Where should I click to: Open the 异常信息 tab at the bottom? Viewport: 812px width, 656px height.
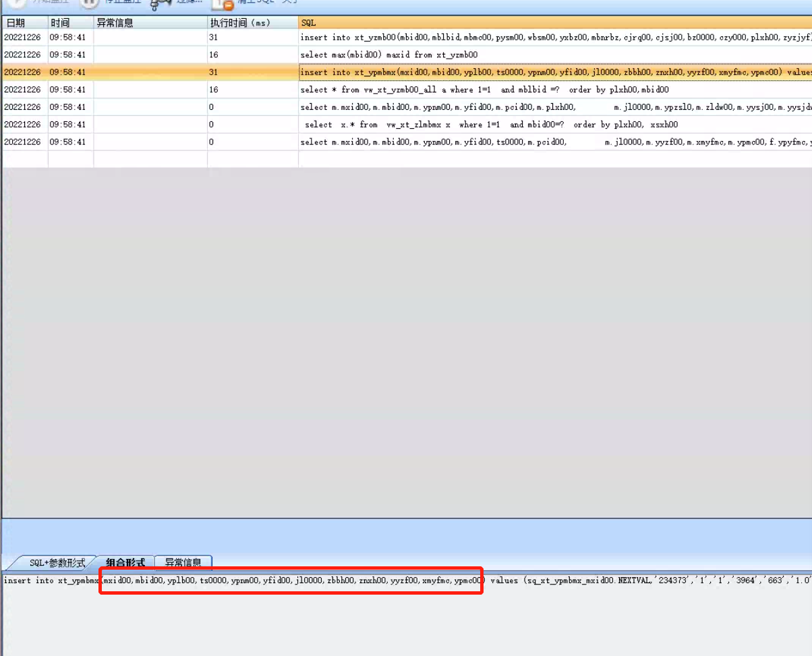pos(183,563)
